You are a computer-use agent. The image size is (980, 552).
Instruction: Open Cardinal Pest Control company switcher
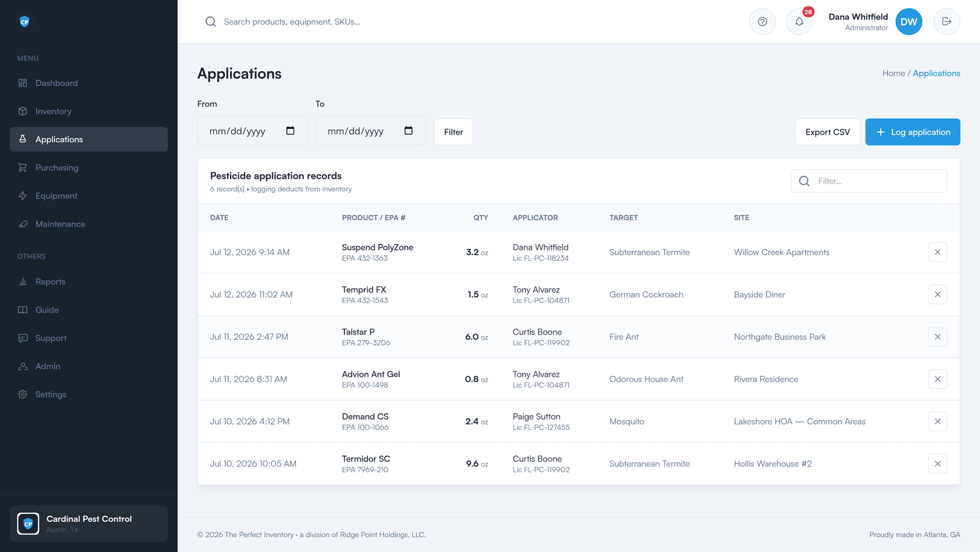pos(89,524)
